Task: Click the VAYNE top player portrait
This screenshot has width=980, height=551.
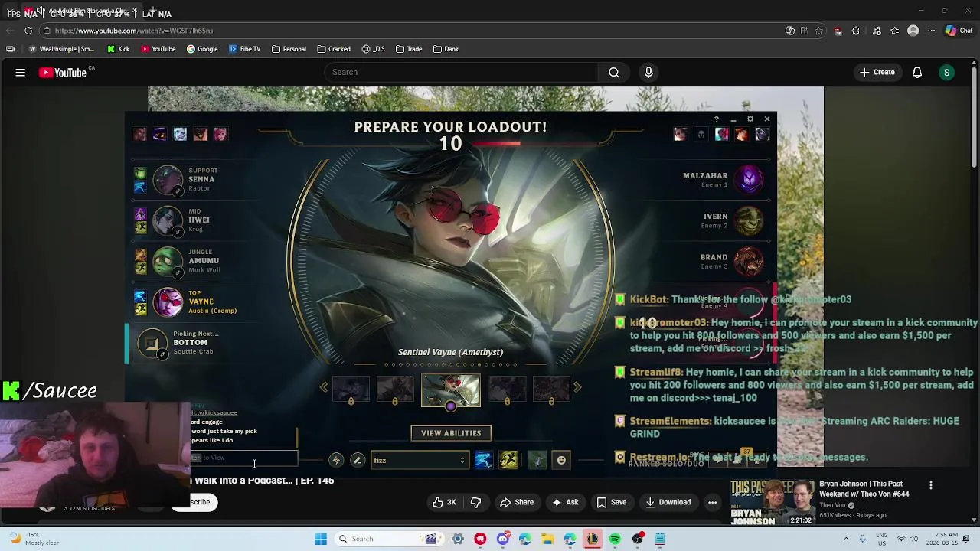Action: click(x=168, y=302)
